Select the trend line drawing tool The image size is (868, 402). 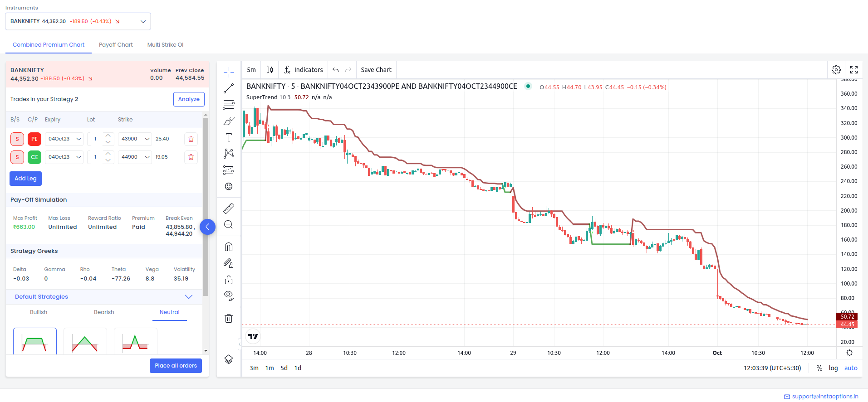point(229,88)
